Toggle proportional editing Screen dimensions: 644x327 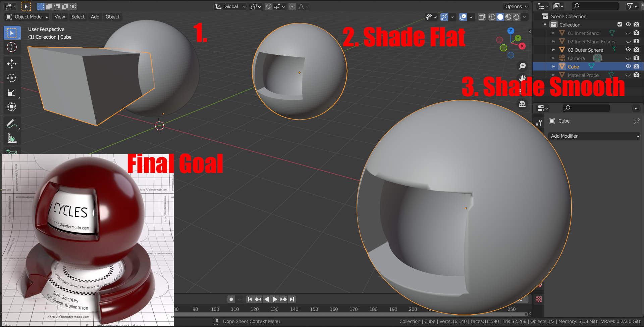pyautogui.click(x=292, y=6)
